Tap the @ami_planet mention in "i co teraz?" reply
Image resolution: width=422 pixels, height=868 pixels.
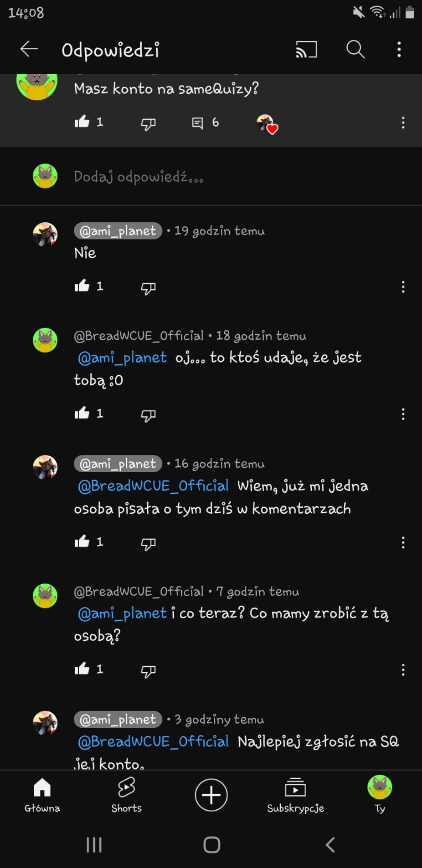(x=122, y=613)
